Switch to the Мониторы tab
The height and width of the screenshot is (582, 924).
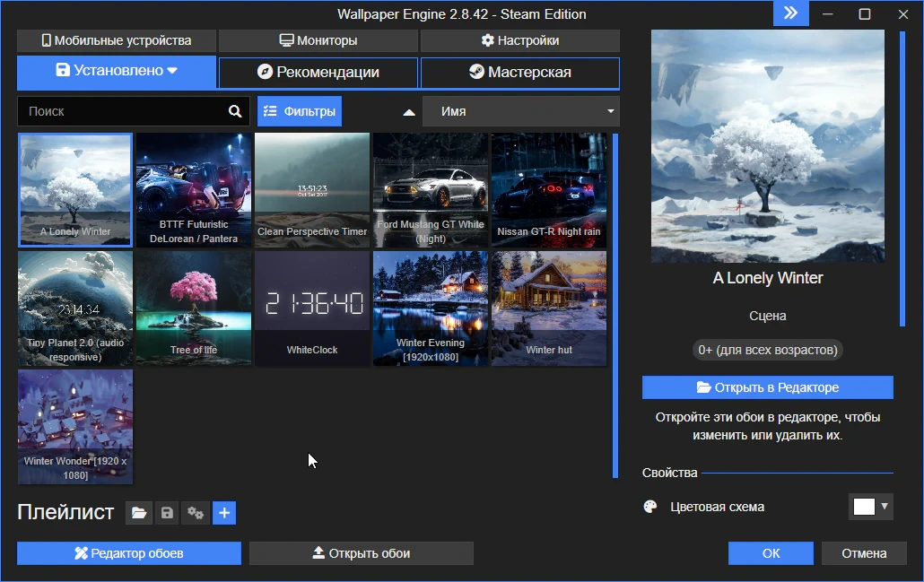[x=318, y=40]
